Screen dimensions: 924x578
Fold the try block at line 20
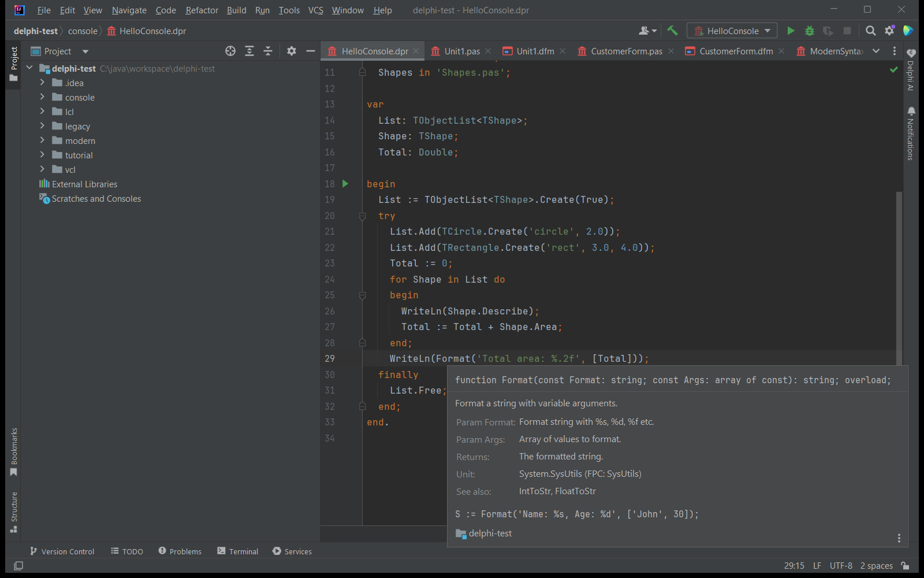coord(363,216)
